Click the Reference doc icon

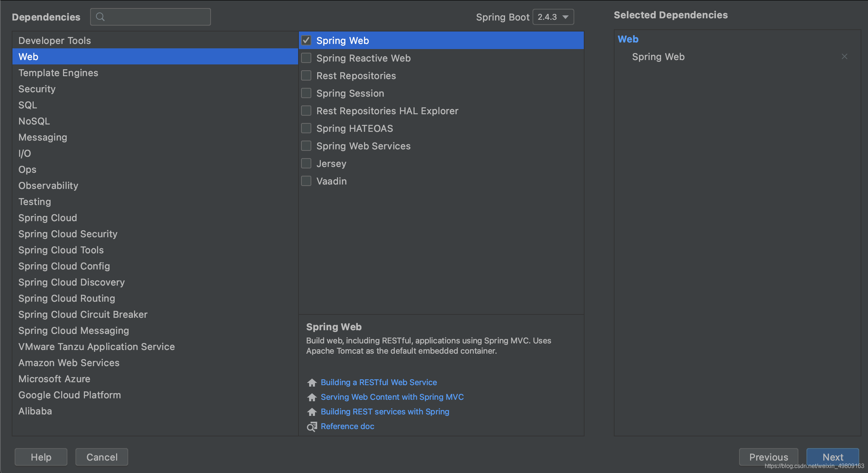[x=312, y=427]
